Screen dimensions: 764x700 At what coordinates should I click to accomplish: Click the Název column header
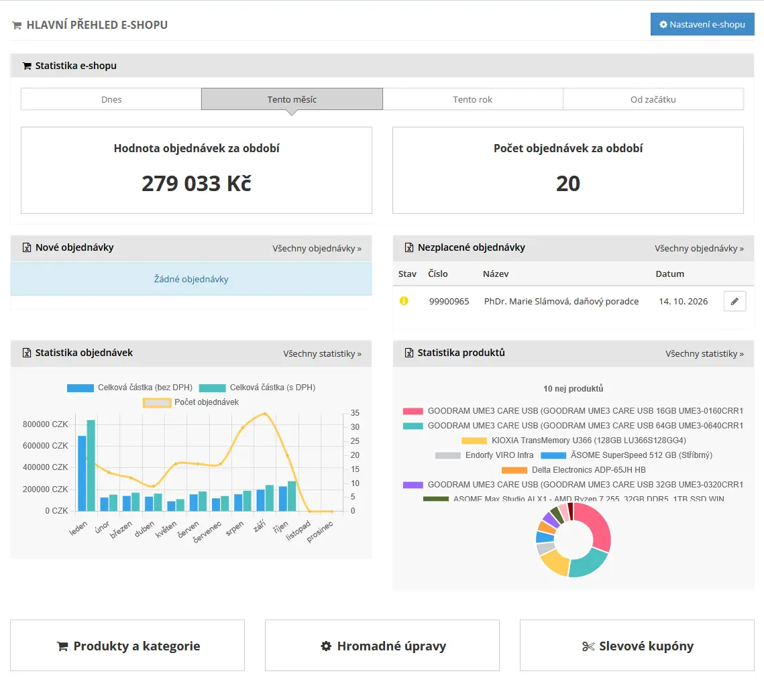(x=496, y=274)
